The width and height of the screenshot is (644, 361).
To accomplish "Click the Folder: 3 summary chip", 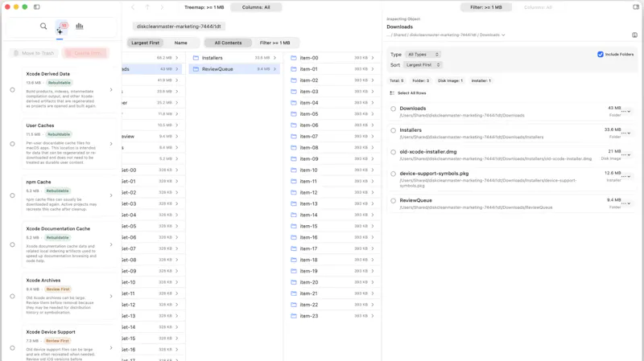I will pyautogui.click(x=420, y=81).
